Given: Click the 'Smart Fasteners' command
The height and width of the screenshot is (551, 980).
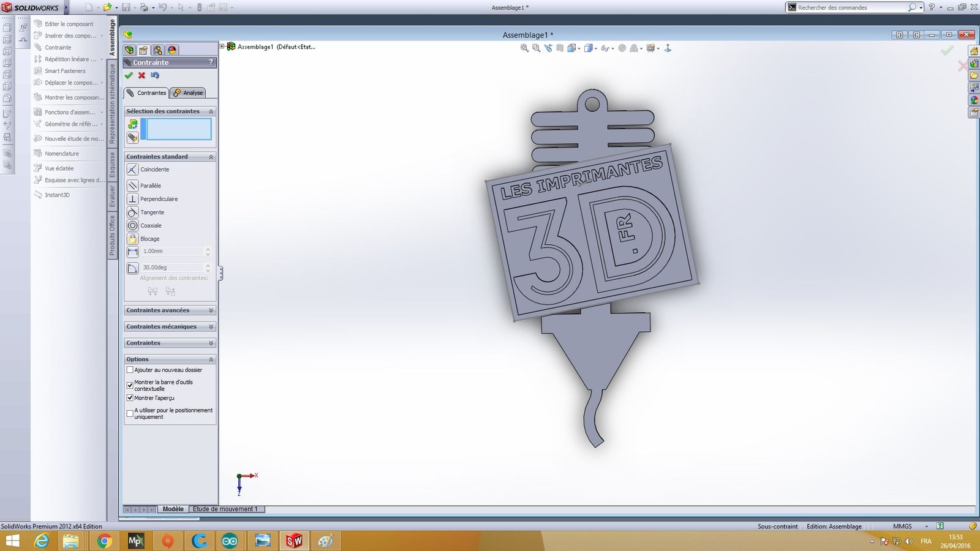Looking at the screenshot, I should (60, 71).
